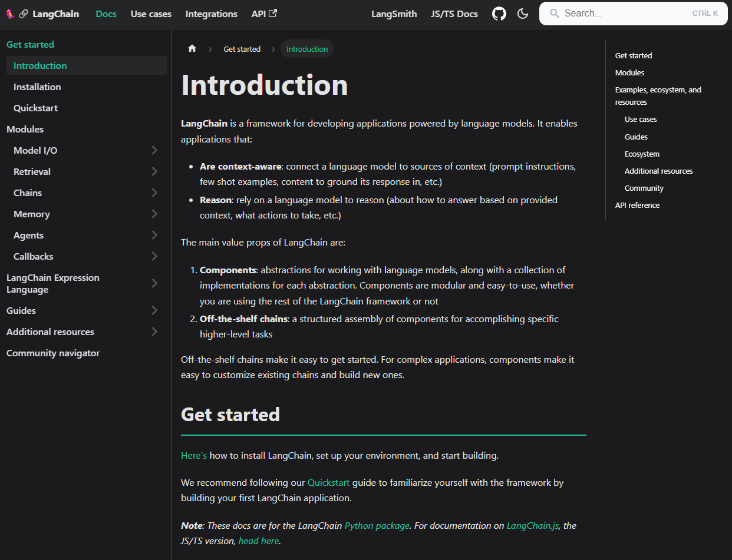The width and height of the screenshot is (732, 560).
Task: Open the API external link in navbar
Action: coord(264,14)
